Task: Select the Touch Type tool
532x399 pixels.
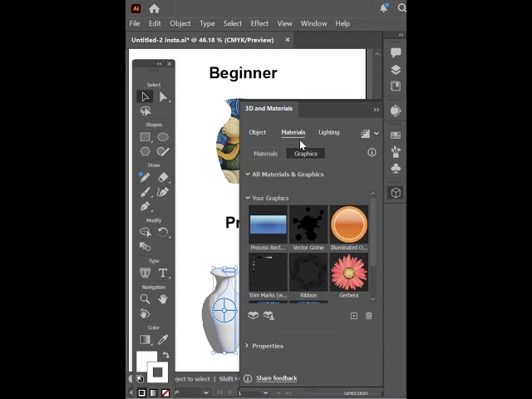Action: [145, 273]
